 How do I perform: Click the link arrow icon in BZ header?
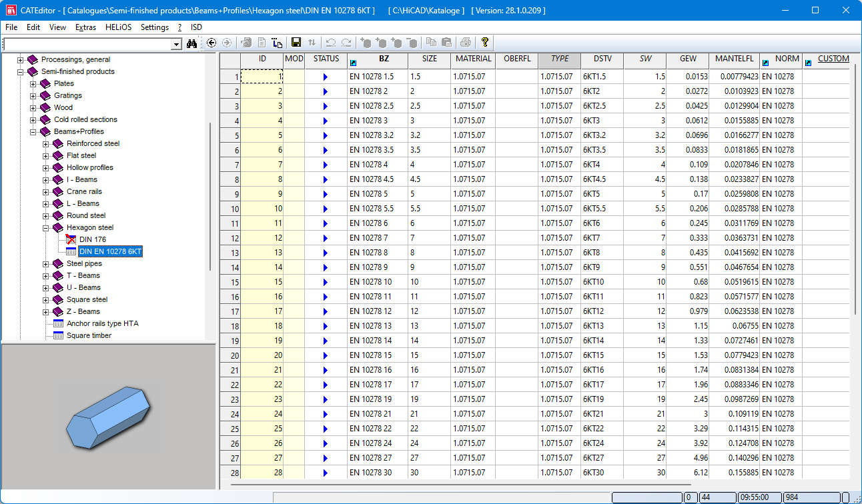(x=354, y=63)
